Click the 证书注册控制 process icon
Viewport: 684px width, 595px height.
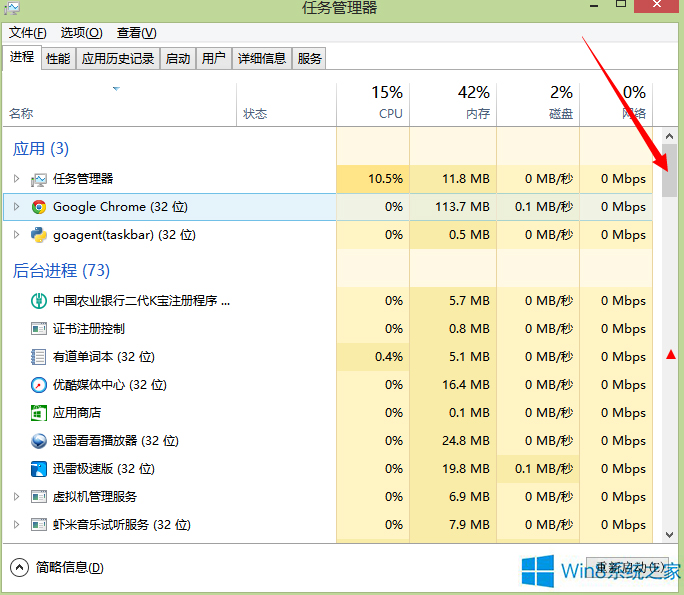pos(38,328)
